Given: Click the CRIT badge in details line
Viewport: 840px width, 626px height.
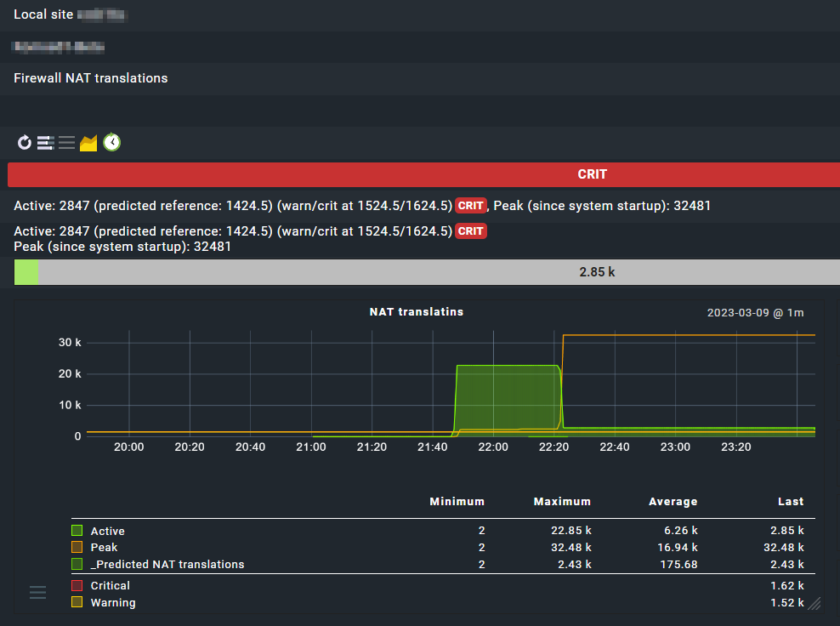Looking at the screenshot, I should click(470, 231).
